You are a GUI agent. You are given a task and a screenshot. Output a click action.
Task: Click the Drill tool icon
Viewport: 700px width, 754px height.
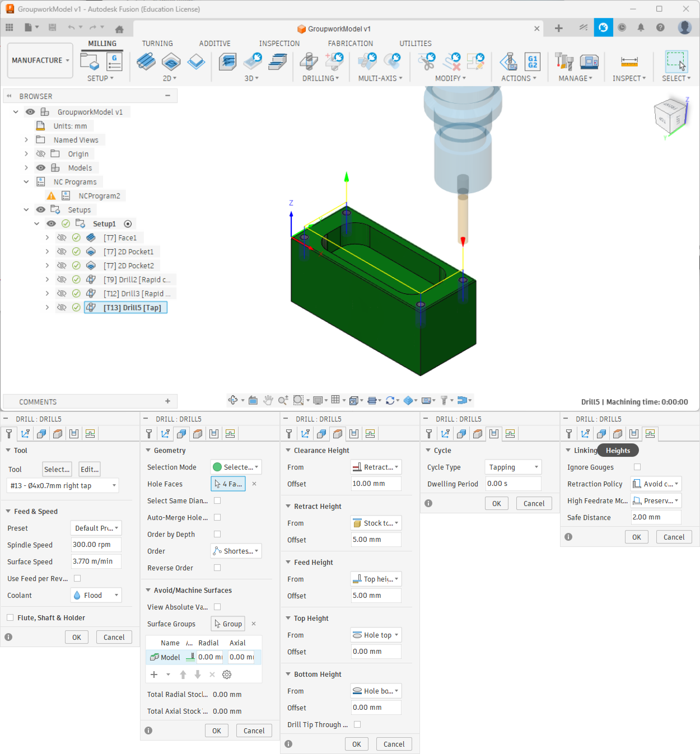309,61
